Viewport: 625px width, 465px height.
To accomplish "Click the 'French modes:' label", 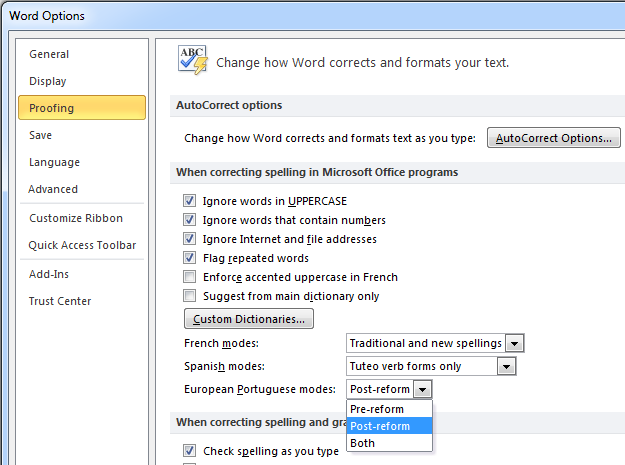I will click(221, 343).
